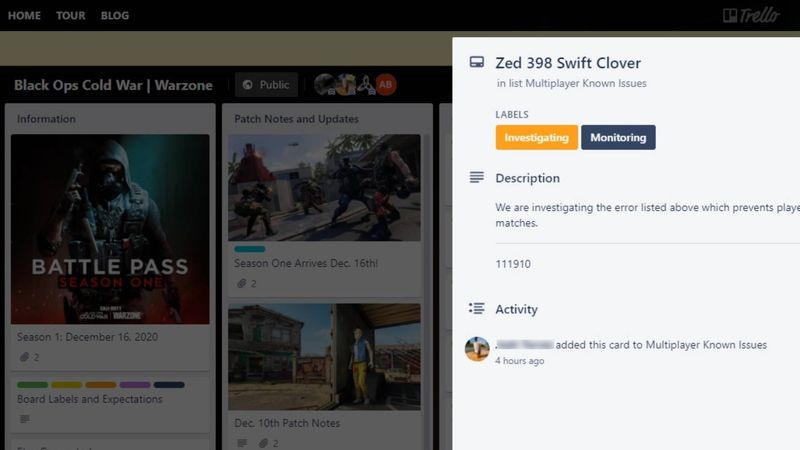Click description icon on Board Labels card
The width and height of the screenshot is (800, 450).
24,419
